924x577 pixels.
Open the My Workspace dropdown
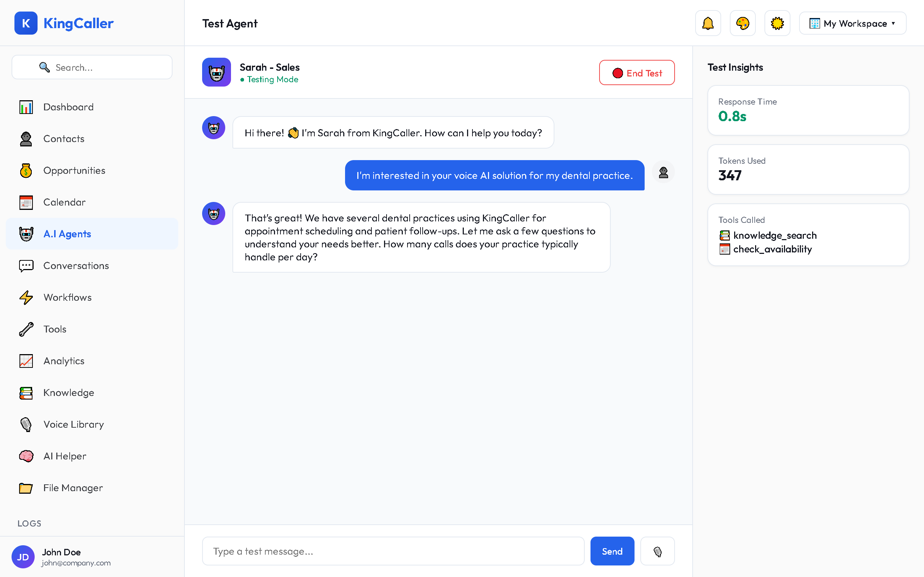pos(852,23)
